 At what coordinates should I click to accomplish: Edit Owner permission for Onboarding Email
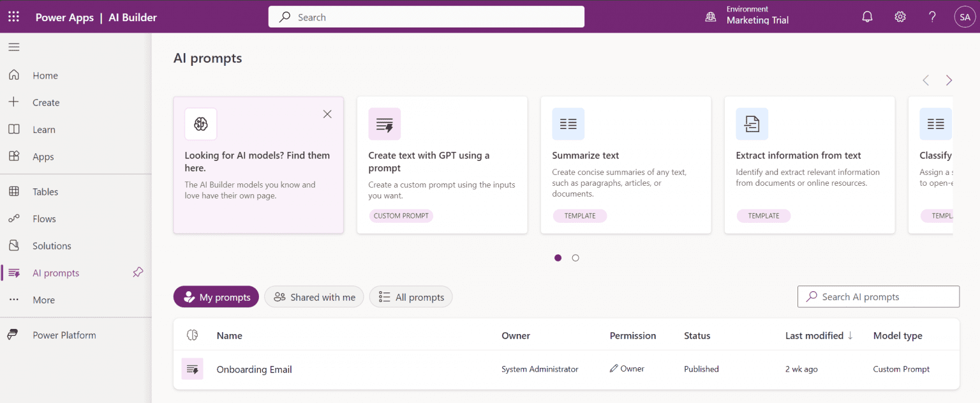627,369
